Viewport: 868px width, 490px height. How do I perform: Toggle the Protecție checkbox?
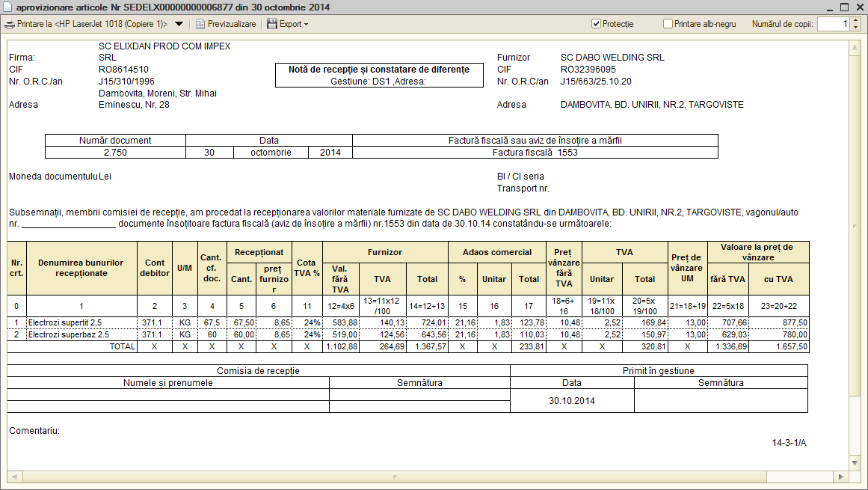point(596,24)
